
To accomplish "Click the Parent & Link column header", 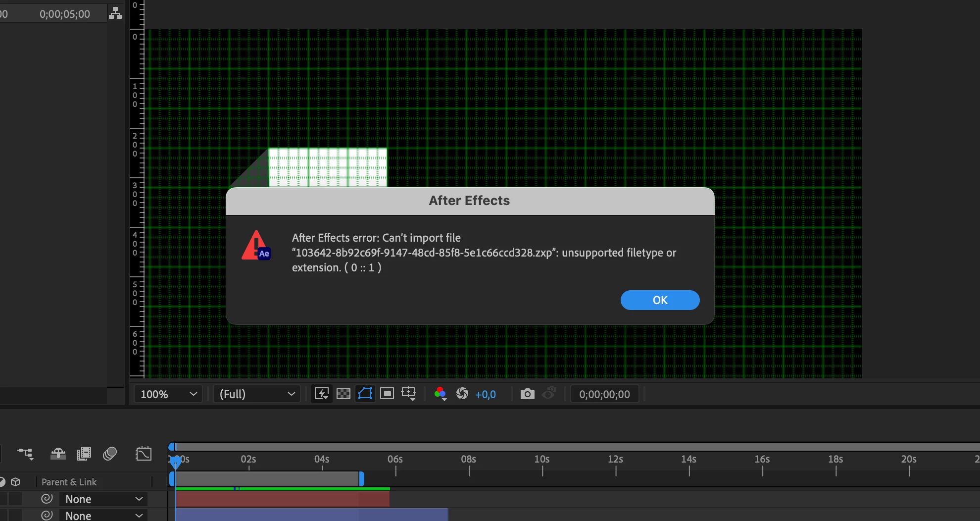I will (69, 482).
